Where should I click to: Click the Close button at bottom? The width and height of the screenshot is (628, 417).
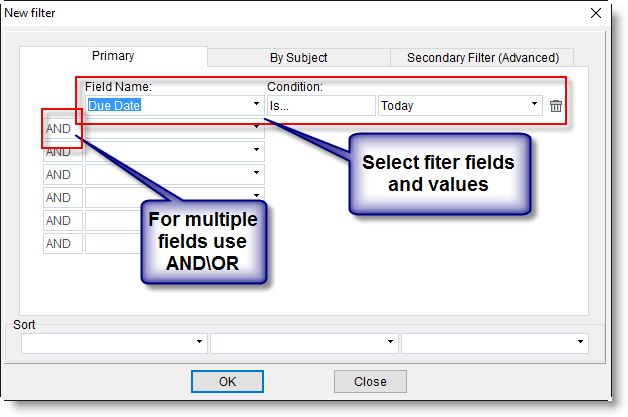click(x=370, y=381)
